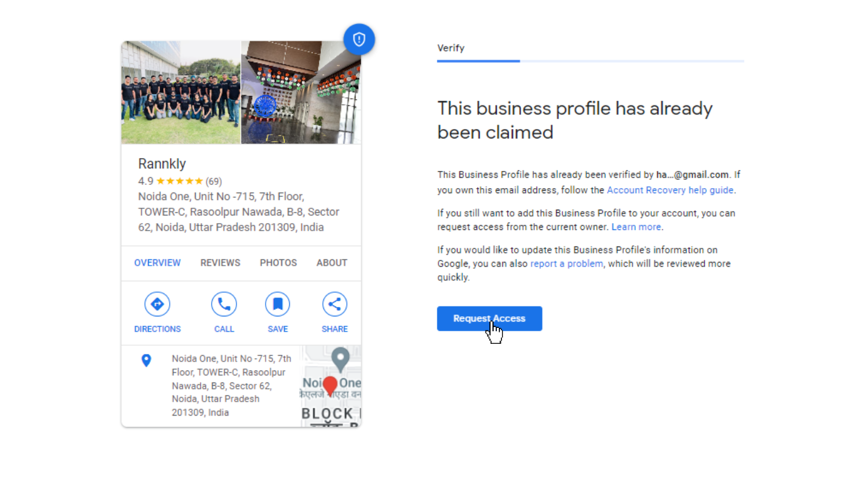
Task: Switch to the Photos tab
Action: [x=278, y=262]
